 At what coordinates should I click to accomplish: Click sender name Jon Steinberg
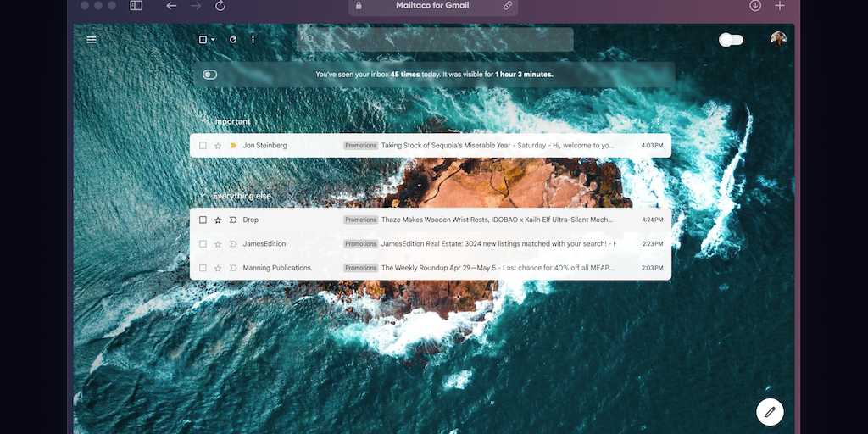[265, 146]
